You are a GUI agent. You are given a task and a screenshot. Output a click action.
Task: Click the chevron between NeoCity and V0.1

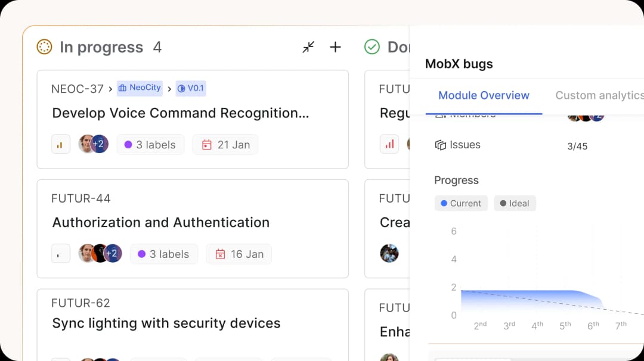click(x=169, y=88)
